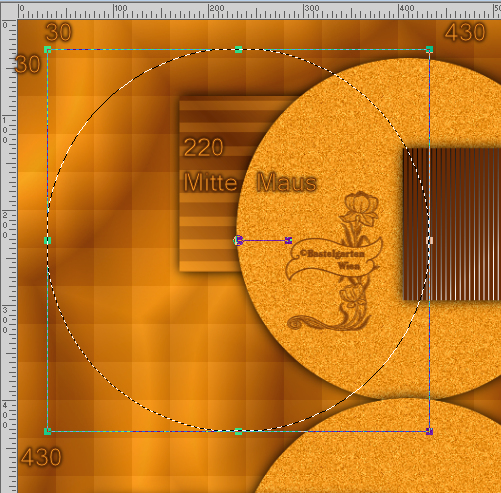Click the "Mitte" text on the canvas
501x493 pixels.
coord(211,182)
